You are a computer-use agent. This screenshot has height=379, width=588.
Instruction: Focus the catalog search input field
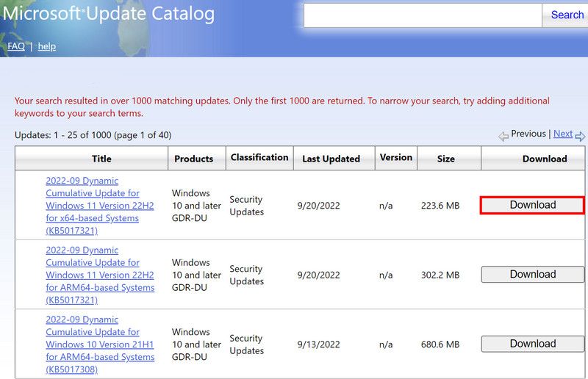[423, 15]
